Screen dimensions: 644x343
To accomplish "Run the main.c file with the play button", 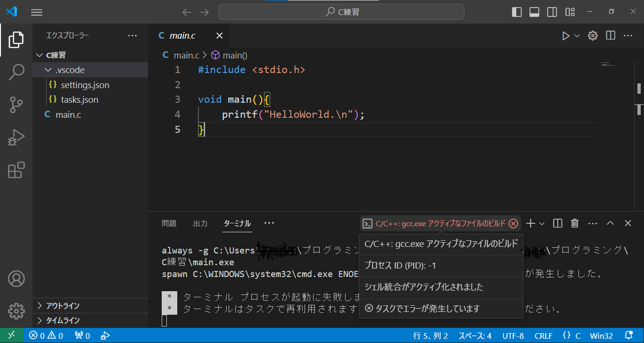I will 566,35.
